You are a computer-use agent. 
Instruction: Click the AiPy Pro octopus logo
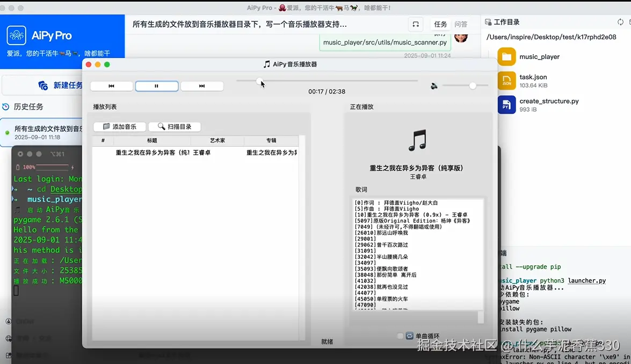(17, 35)
